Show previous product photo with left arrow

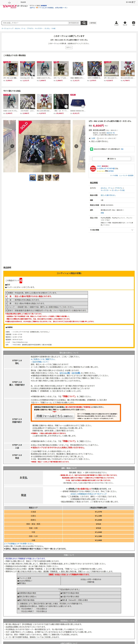point(12,146)
